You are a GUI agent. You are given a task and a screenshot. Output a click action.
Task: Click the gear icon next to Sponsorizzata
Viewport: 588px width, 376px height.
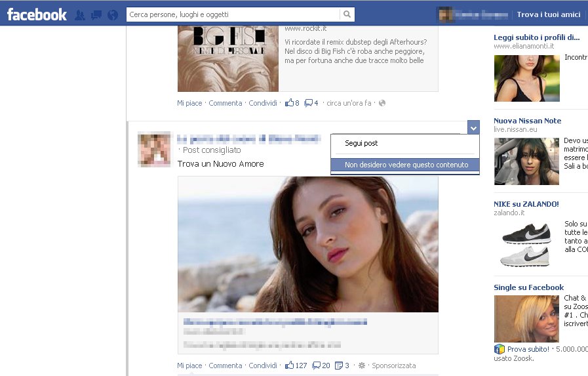point(361,366)
